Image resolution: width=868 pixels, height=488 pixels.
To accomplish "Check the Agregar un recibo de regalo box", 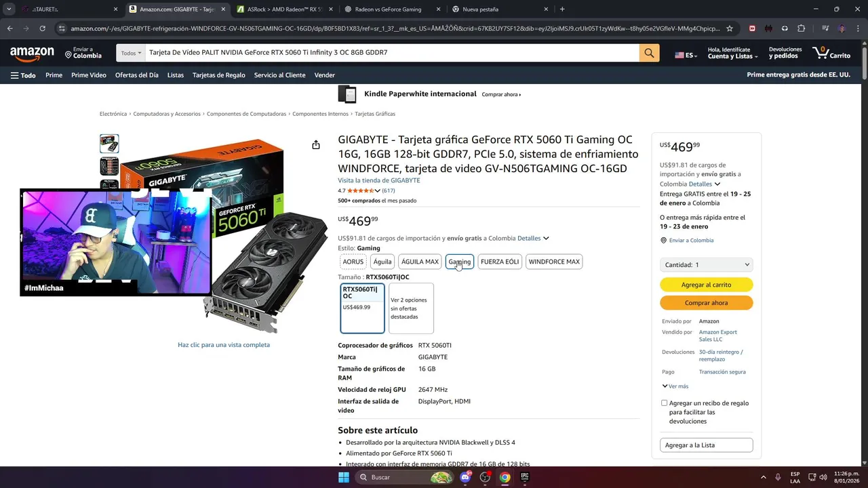I will pos(664,403).
